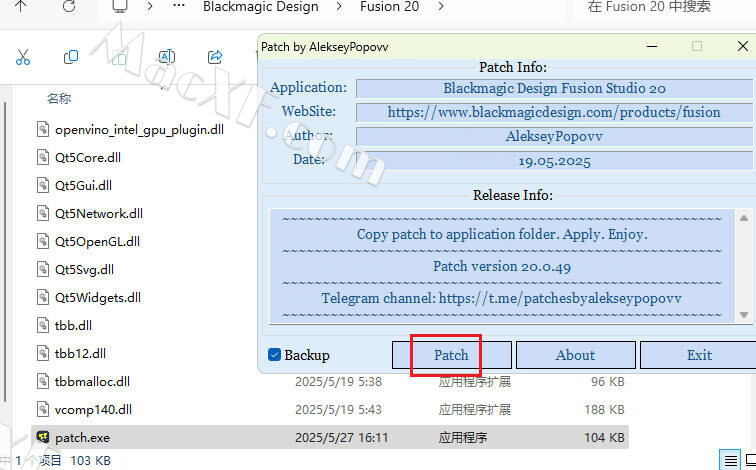Select Qt5Svg.dll file icon
This screenshot has width=756, height=470.
pyautogui.click(x=43, y=269)
